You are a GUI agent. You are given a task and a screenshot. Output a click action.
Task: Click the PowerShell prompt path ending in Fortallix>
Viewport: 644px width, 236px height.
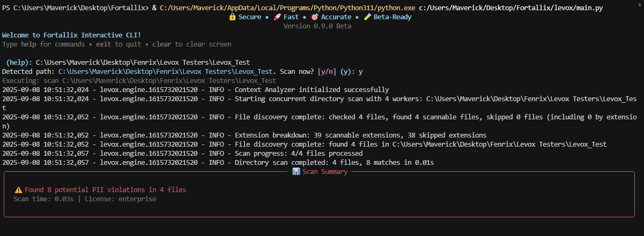pyautogui.click(x=76, y=8)
